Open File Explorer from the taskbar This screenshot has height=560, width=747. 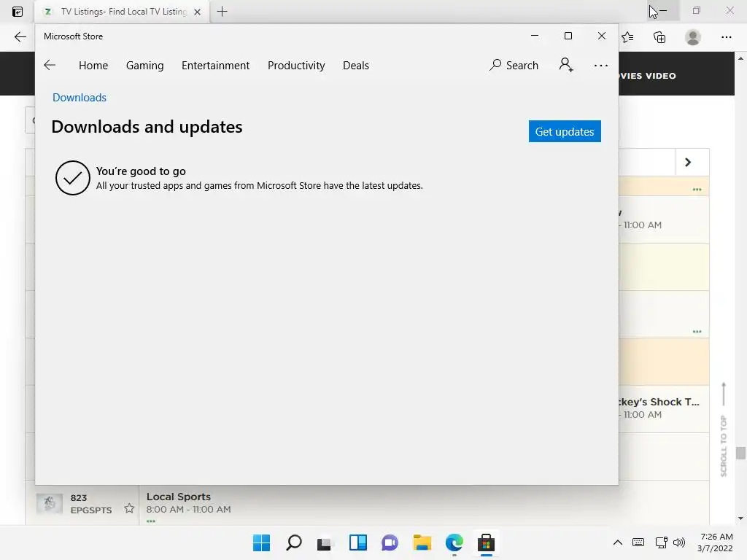(x=422, y=542)
